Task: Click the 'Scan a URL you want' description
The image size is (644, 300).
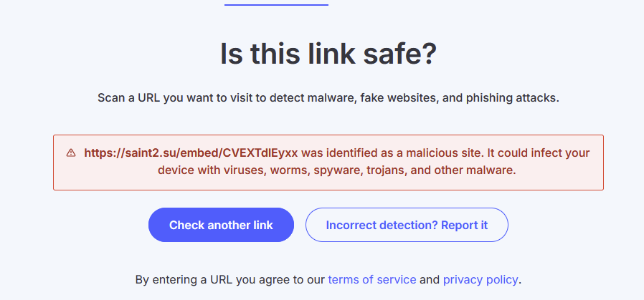Action: tap(328, 98)
